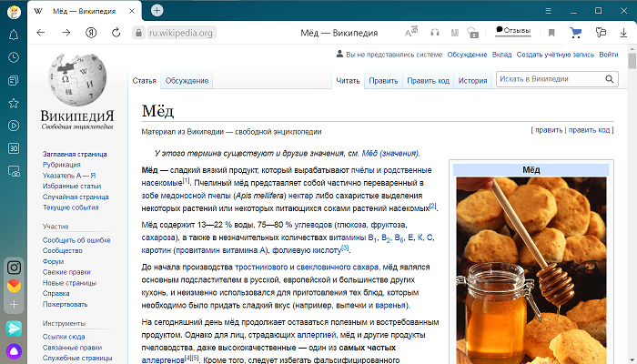Viewport: 637px width, 364px height.
Task: Add a new sidebar app with plus
Action: [14, 304]
